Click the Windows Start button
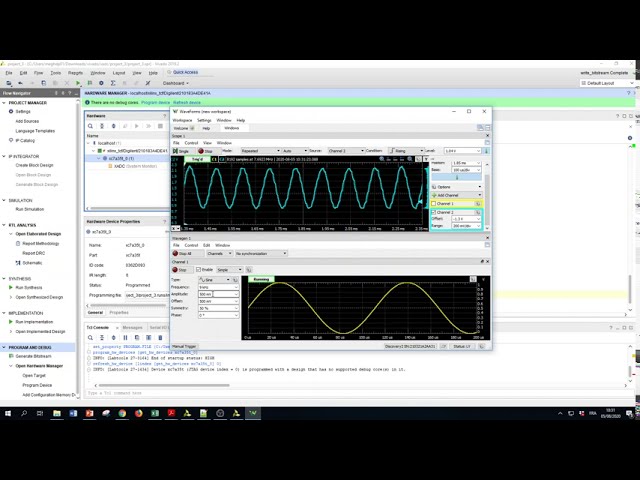 [x=8, y=413]
